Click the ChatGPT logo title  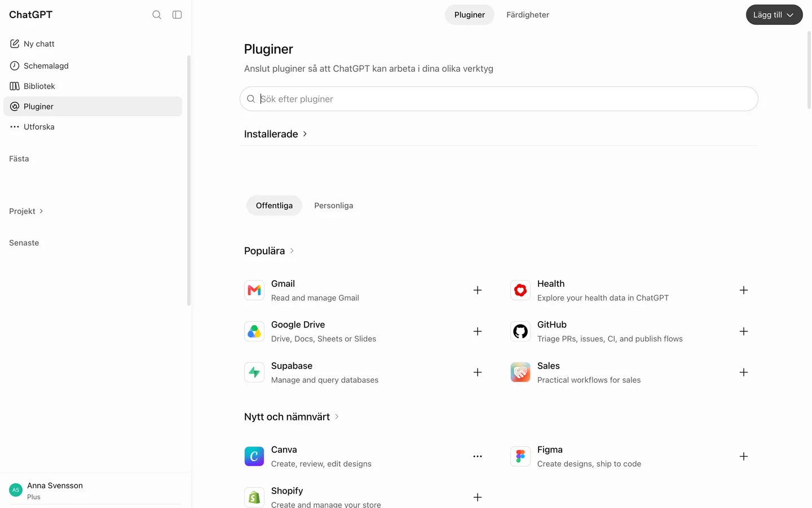pos(31,15)
